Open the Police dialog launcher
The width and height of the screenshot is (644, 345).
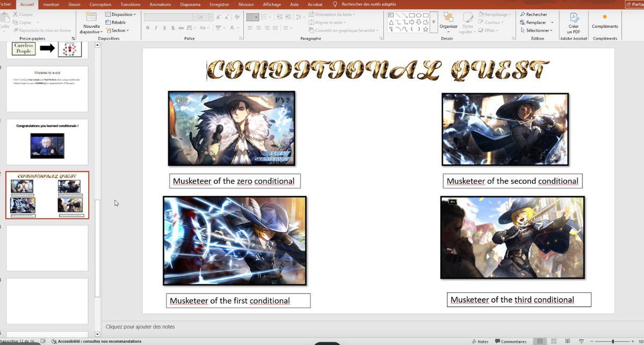point(240,39)
